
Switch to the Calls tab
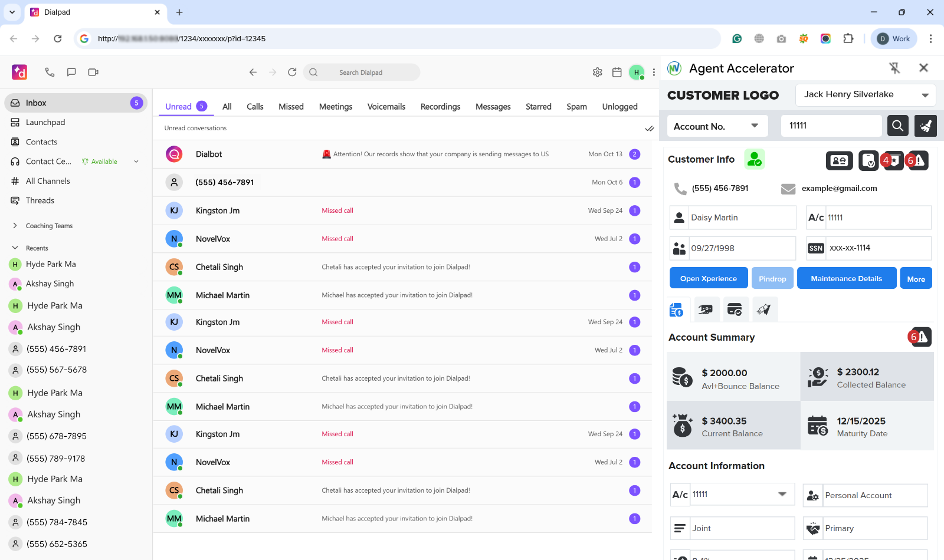pos(255,107)
